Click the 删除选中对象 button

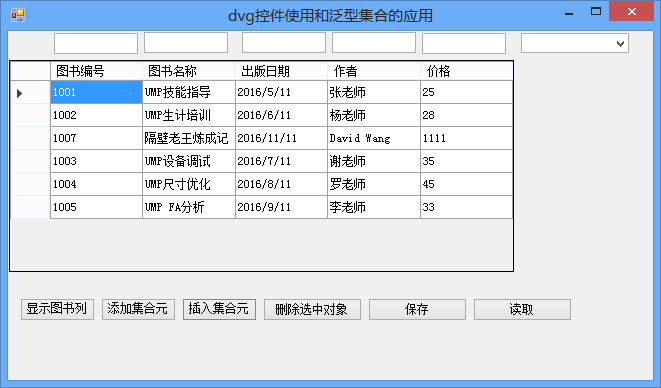coord(312,309)
